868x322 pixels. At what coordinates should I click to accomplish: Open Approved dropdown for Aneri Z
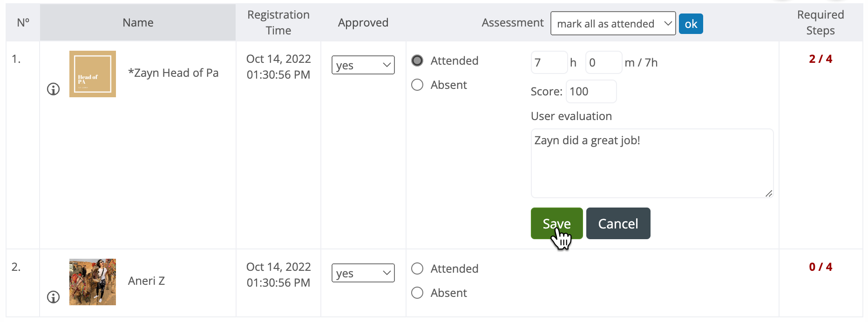[x=363, y=273]
